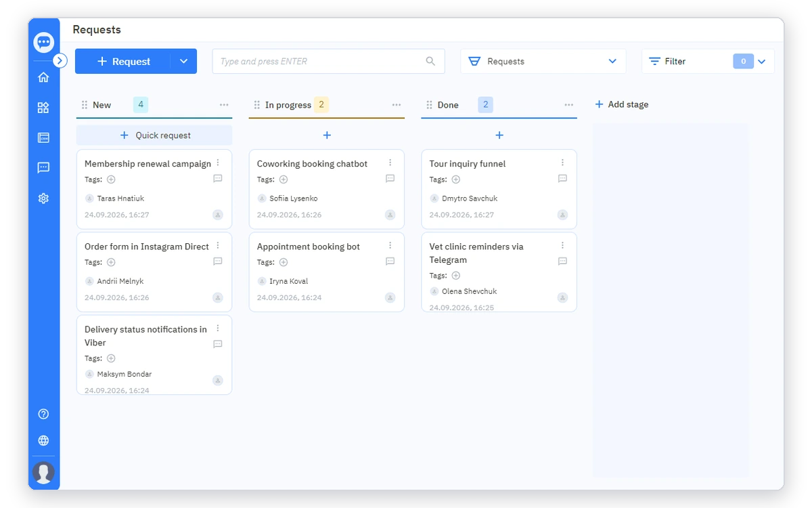Click the blue Request button

coord(123,61)
